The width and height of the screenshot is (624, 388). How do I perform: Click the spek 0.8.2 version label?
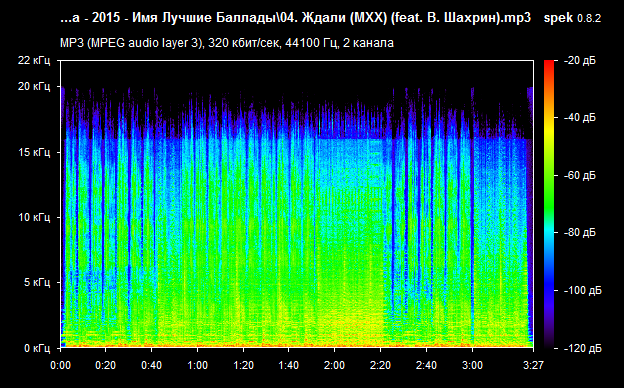pos(572,18)
